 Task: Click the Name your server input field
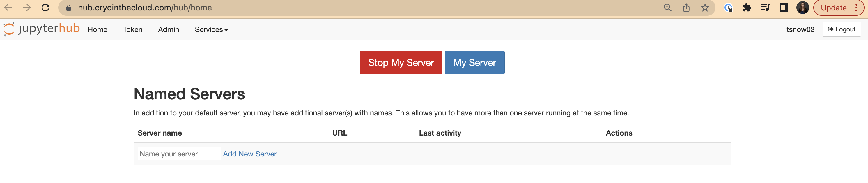click(x=179, y=154)
